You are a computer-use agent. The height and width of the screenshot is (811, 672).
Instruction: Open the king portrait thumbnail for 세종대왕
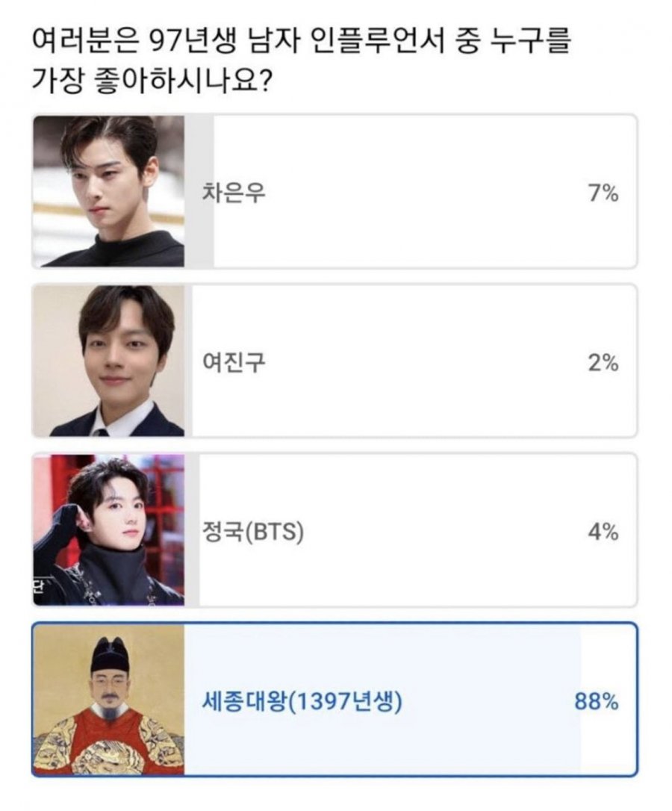tap(108, 700)
